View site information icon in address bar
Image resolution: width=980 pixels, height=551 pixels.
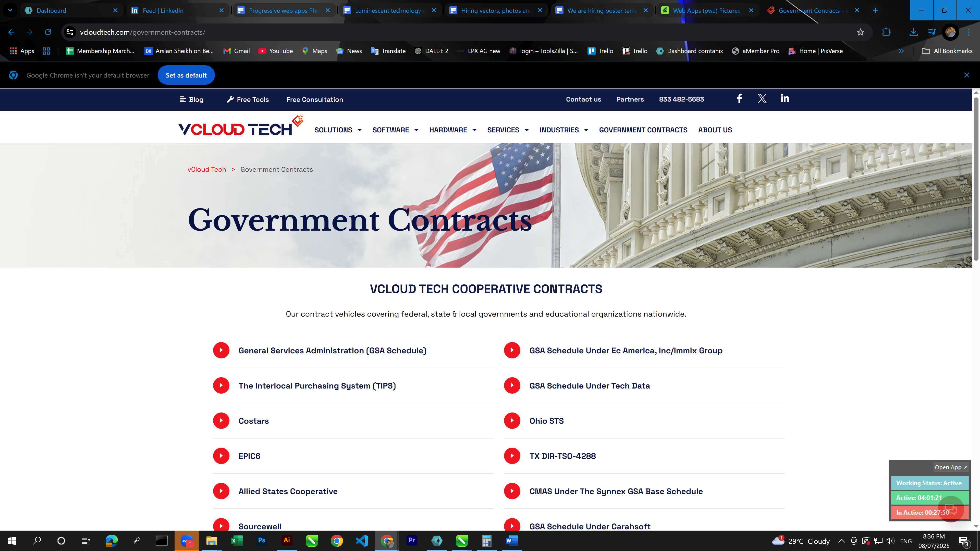[x=70, y=32]
